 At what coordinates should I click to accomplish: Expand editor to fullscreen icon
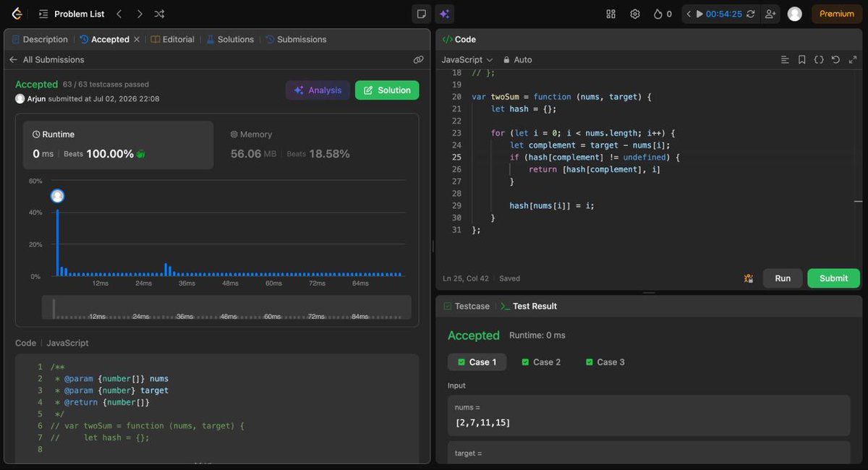tap(853, 59)
